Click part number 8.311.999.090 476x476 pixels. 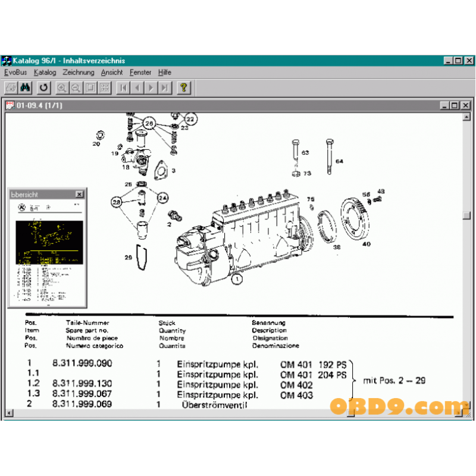[82, 363]
